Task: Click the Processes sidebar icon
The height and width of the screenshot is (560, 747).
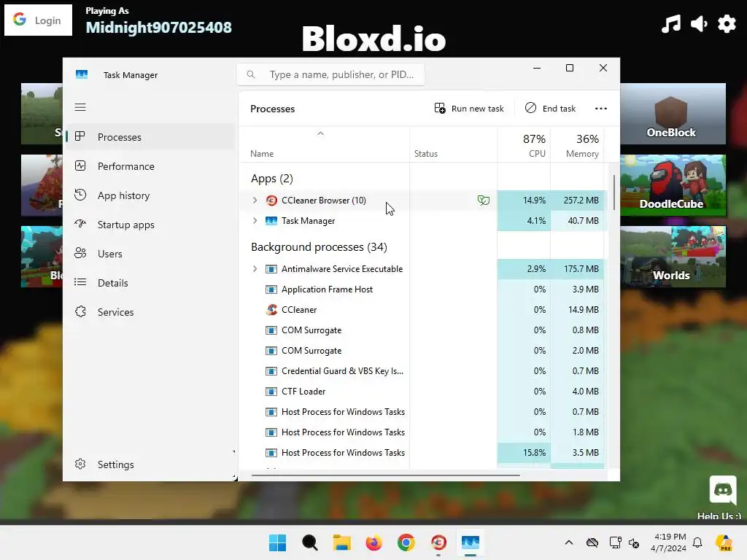Action: [x=80, y=136]
